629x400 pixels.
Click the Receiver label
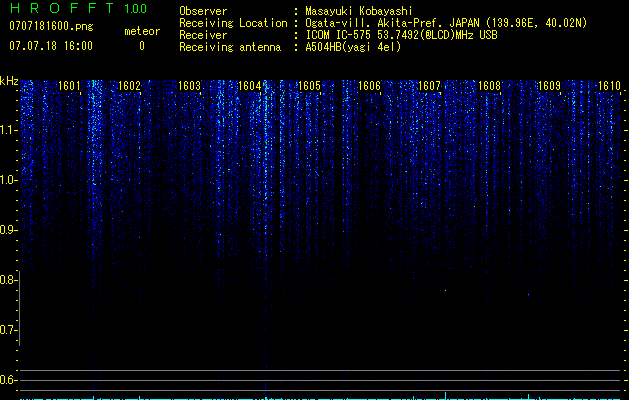(x=203, y=35)
